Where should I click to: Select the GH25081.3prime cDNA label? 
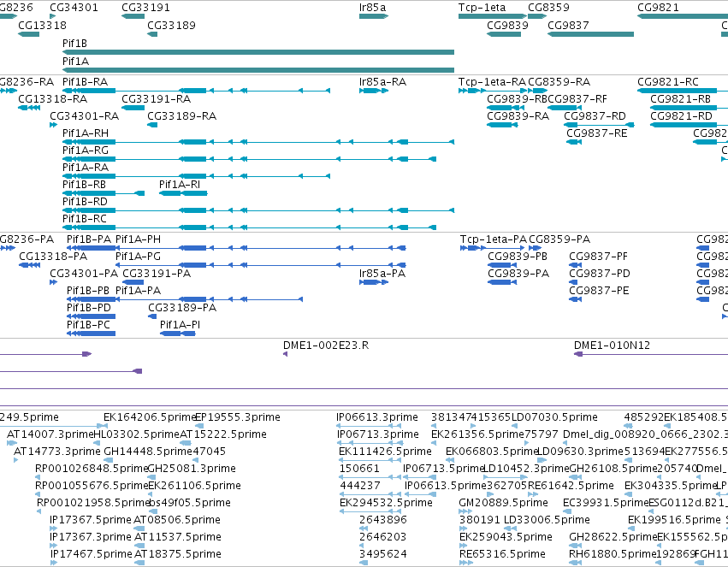(192, 469)
